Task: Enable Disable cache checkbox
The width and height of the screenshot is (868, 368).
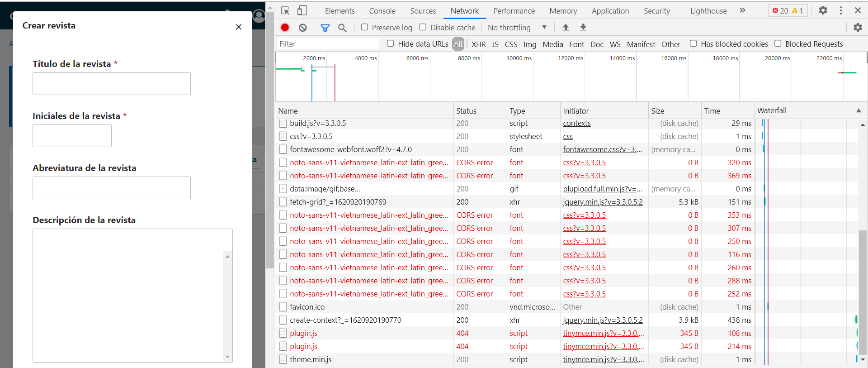Action: tap(423, 27)
